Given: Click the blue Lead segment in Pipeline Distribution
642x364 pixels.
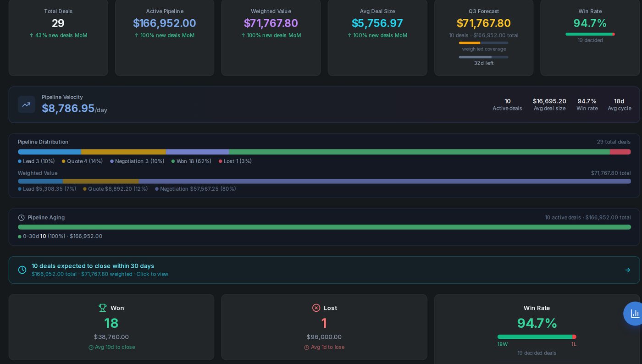Looking at the screenshot, I should 50,152.
